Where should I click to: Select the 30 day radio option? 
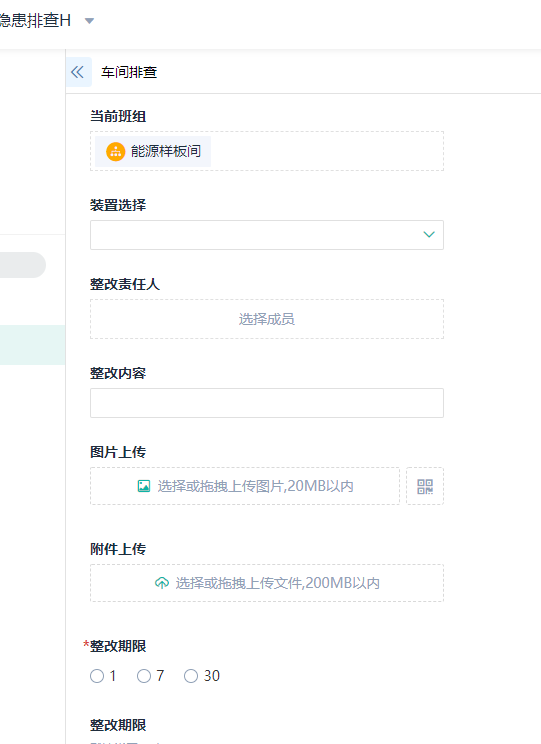tap(191, 676)
